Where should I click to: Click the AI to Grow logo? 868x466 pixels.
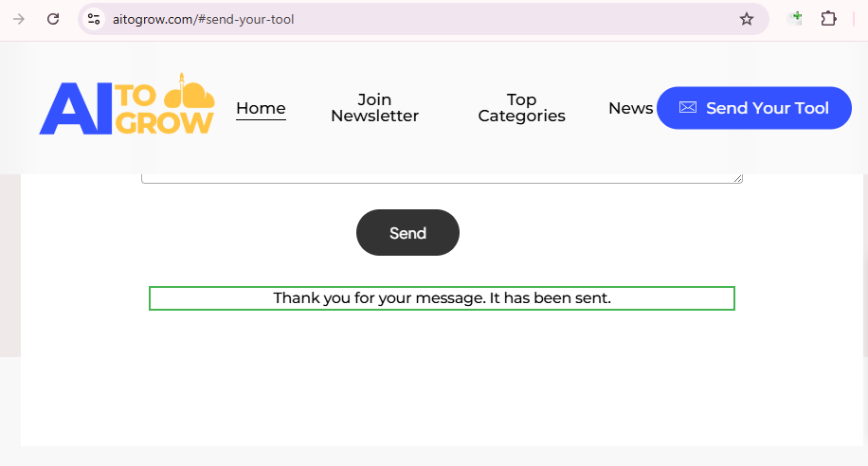[127, 107]
